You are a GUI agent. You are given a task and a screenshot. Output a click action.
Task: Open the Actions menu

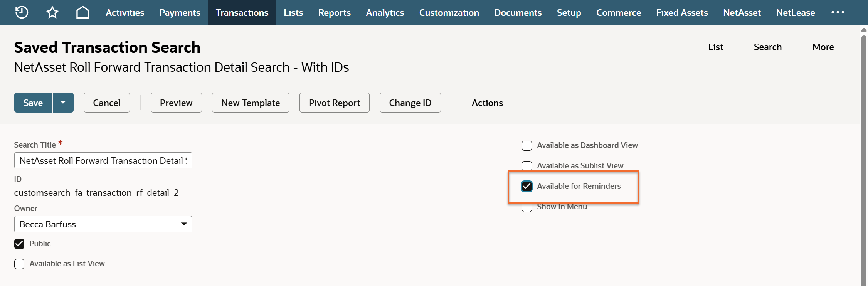pos(487,103)
